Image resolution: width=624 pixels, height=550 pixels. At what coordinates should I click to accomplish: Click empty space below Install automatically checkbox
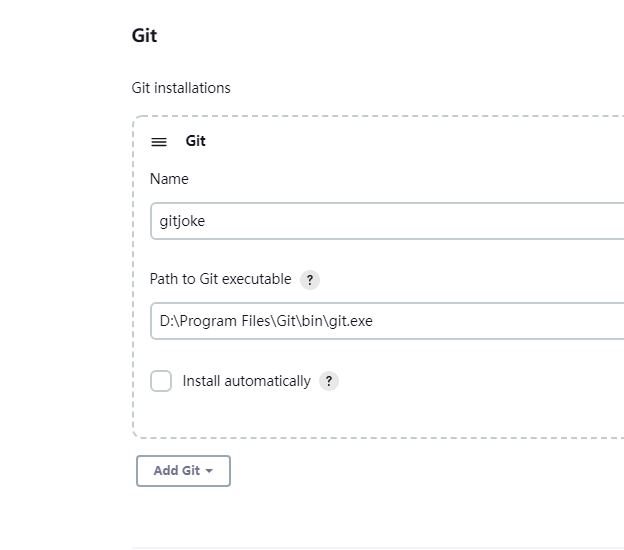(x=300, y=415)
